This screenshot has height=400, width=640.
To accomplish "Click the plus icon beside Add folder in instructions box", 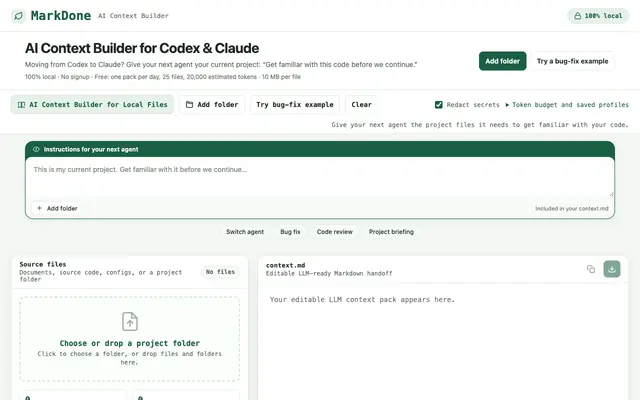I will pyautogui.click(x=40, y=208).
